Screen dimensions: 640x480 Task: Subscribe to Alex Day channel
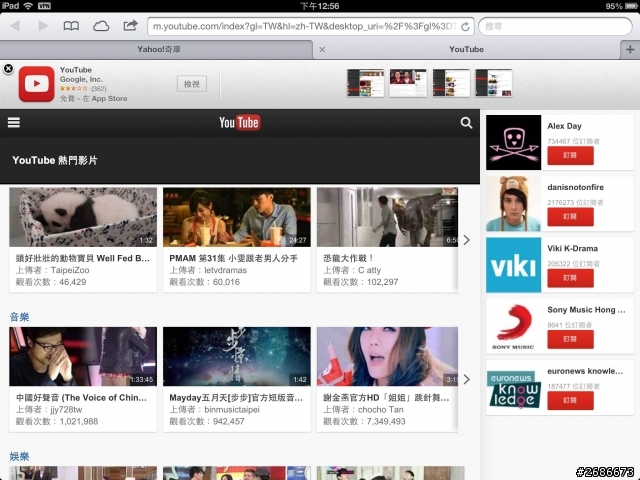[x=570, y=156]
